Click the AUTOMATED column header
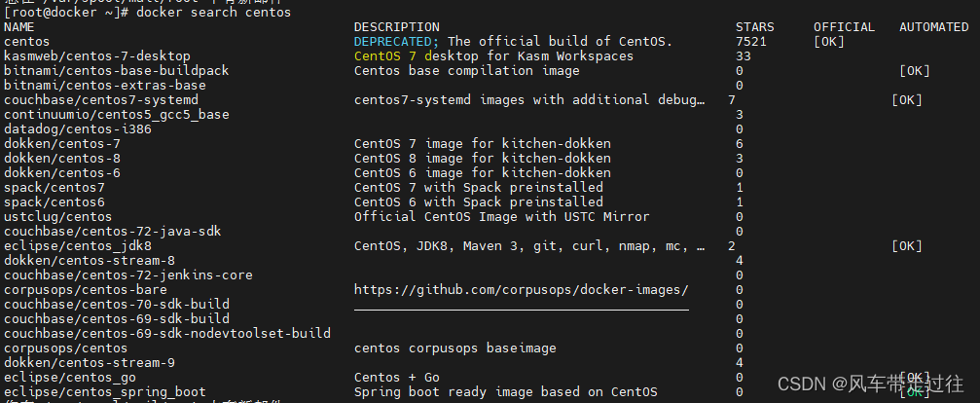Image resolution: width=980 pixels, height=403 pixels. click(933, 27)
